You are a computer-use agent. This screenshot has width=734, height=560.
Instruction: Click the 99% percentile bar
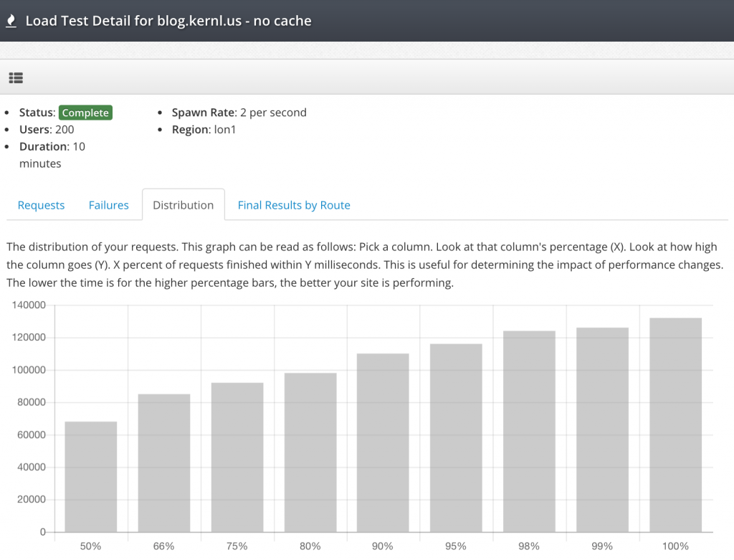tap(602, 430)
